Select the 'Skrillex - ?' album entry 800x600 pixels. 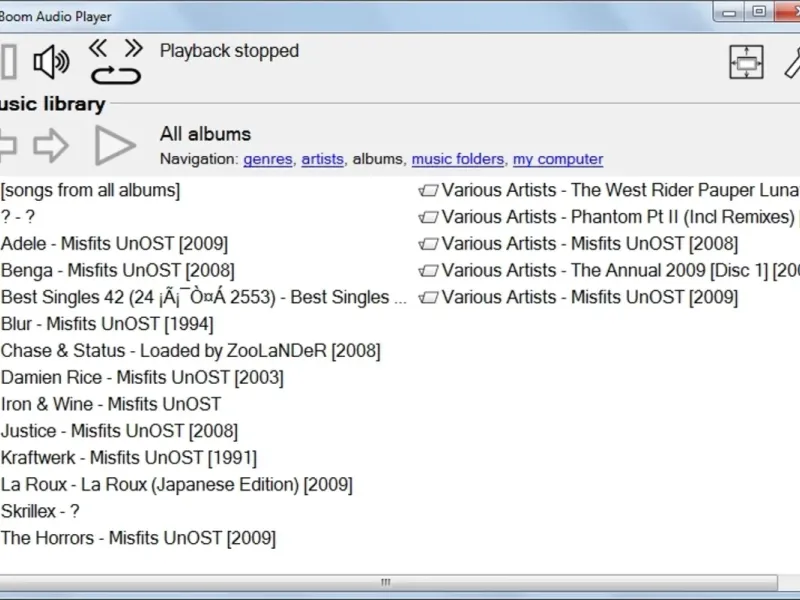(x=40, y=511)
